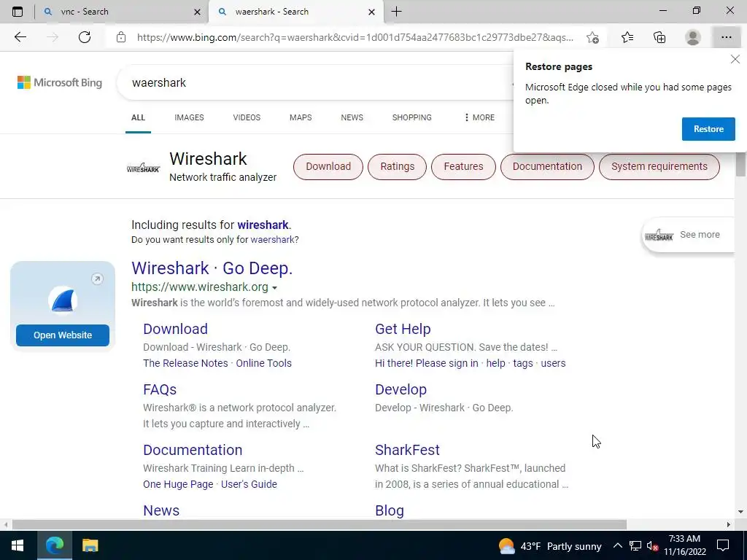Click inside the Bing search box

point(314,82)
